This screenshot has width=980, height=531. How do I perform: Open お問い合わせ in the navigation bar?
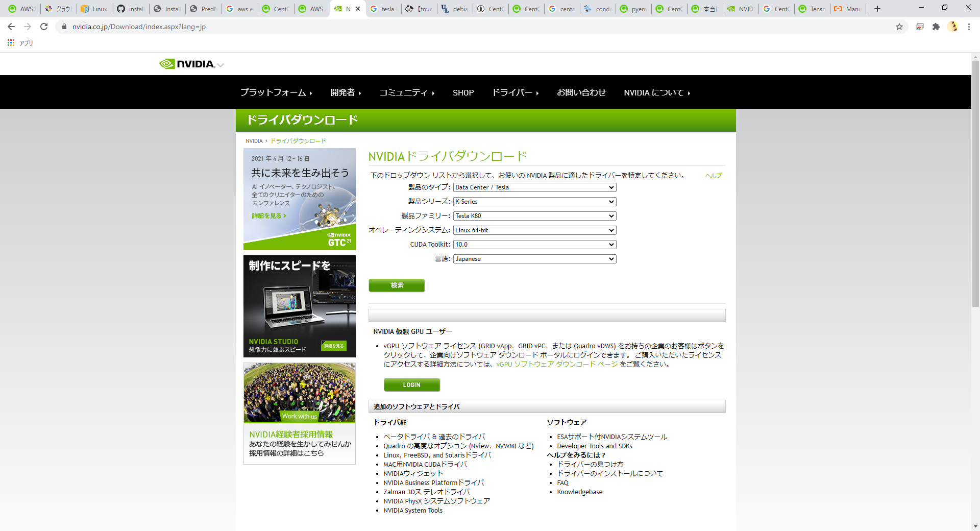tap(581, 92)
